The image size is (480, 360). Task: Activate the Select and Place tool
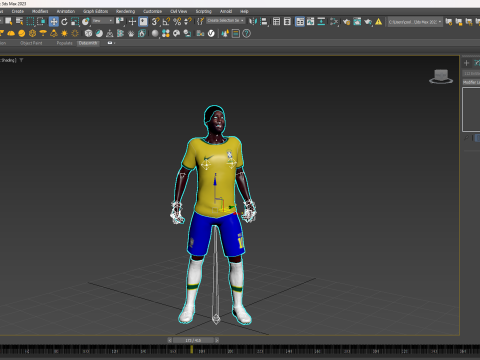point(86,22)
